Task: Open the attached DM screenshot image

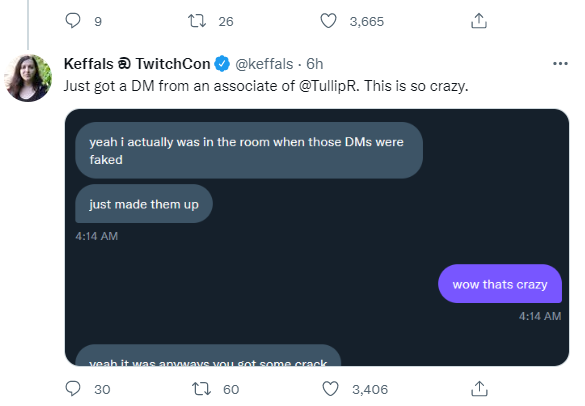Action: [317, 237]
